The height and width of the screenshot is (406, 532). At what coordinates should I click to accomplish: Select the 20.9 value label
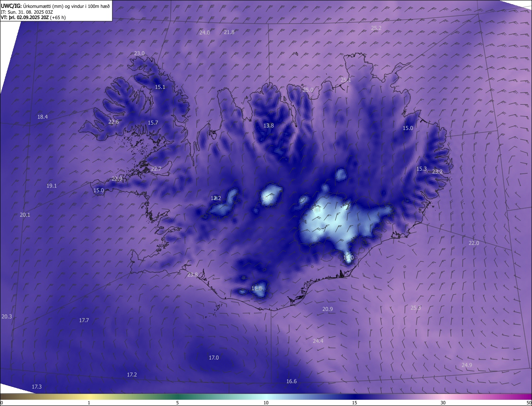(328, 309)
